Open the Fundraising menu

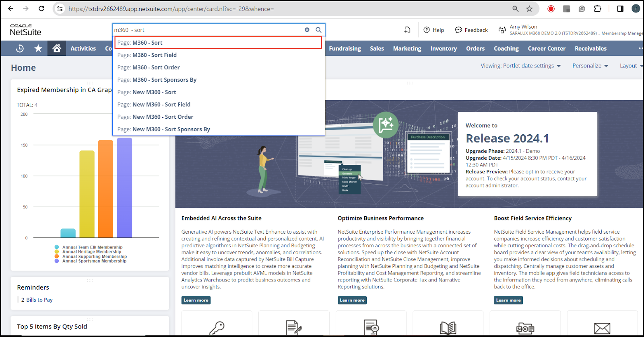345,49
